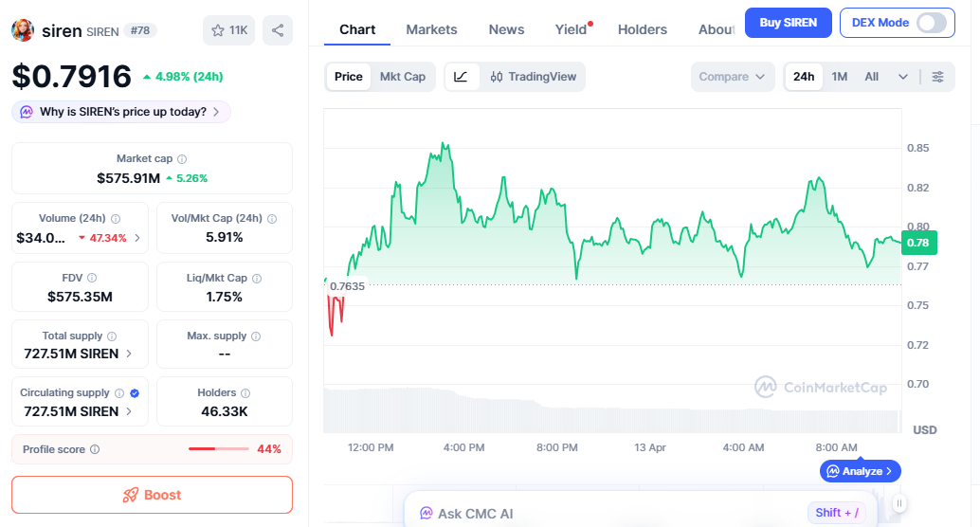Open the share icon button
The height and width of the screenshot is (527, 980).
(x=278, y=30)
